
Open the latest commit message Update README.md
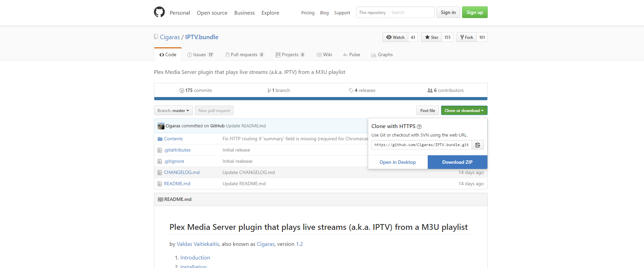[246, 126]
